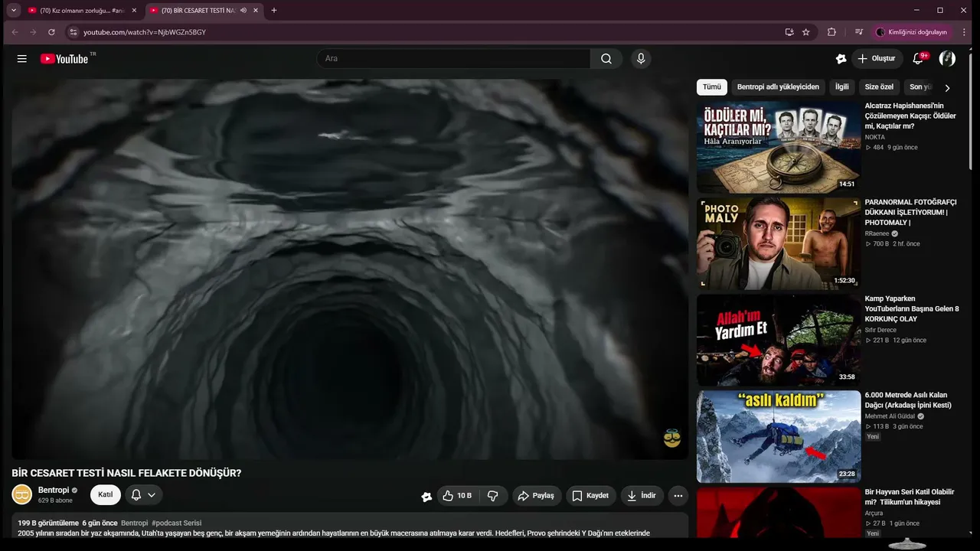Select Bentropi adlı yükleyiciden chip
980x551 pixels.
coord(778,87)
